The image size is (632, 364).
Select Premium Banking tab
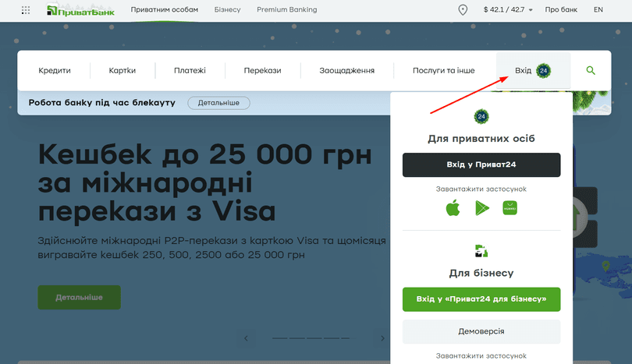pos(287,9)
